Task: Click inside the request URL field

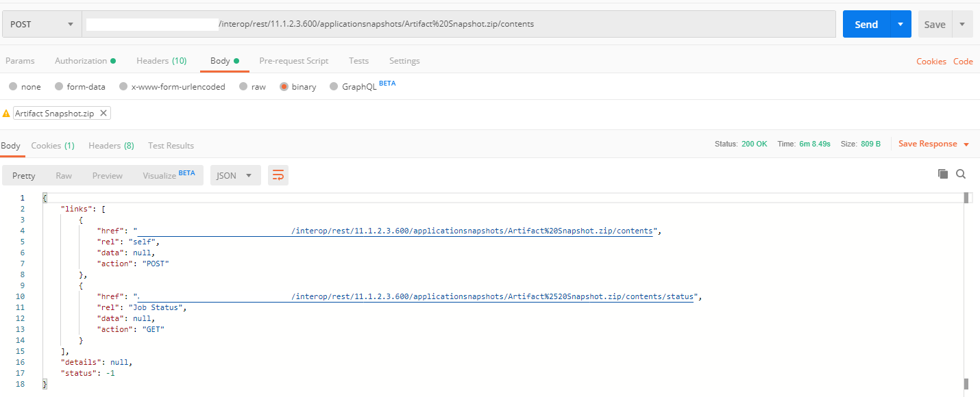Action: coord(411,23)
